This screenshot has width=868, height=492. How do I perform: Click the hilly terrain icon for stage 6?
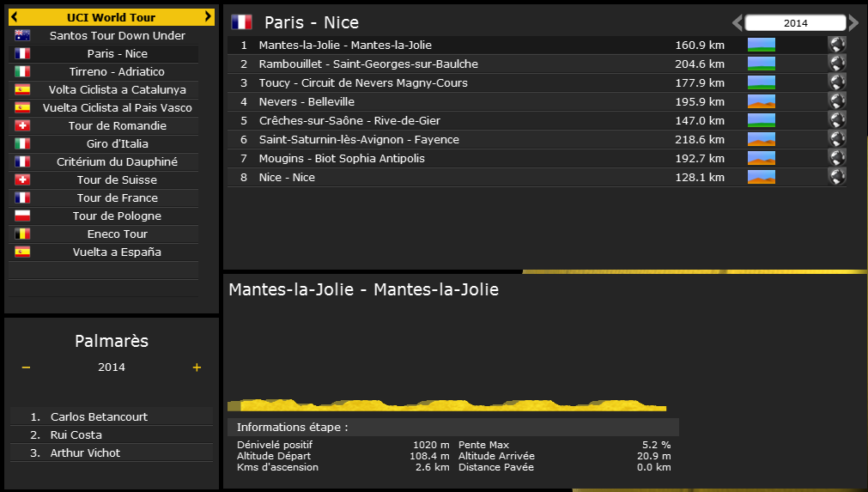(761, 139)
